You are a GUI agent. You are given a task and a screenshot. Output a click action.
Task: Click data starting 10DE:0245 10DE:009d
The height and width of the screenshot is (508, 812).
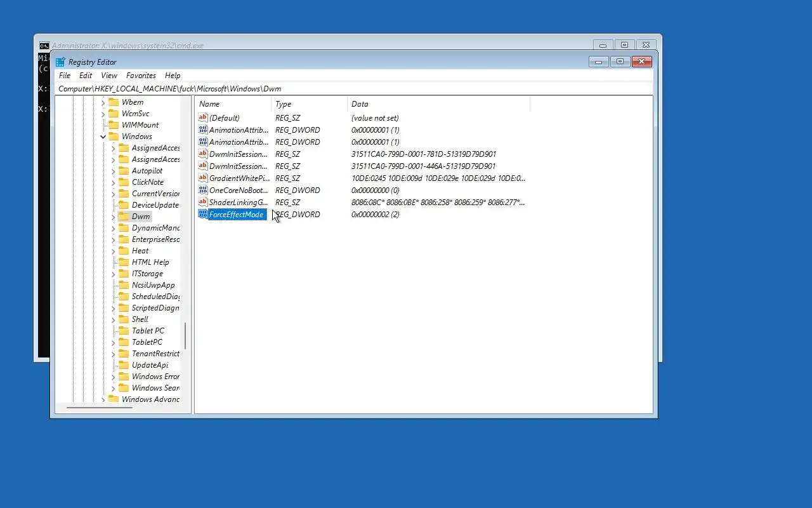(438, 178)
